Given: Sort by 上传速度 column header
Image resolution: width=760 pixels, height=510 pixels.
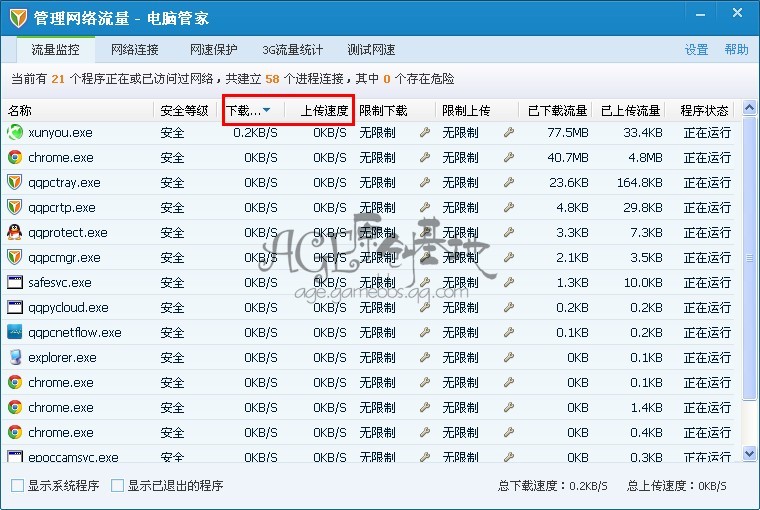Looking at the screenshot, I should (x=324, y=111).
